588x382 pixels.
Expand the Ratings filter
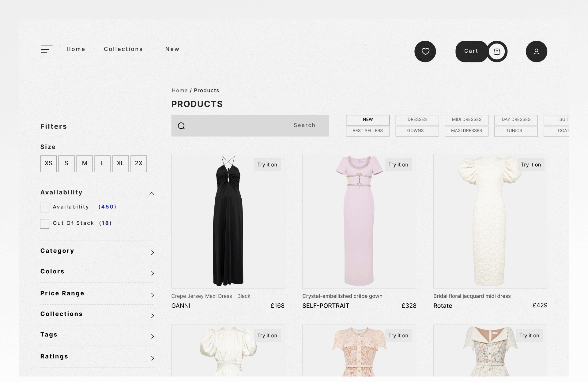[x=152, y=358]
